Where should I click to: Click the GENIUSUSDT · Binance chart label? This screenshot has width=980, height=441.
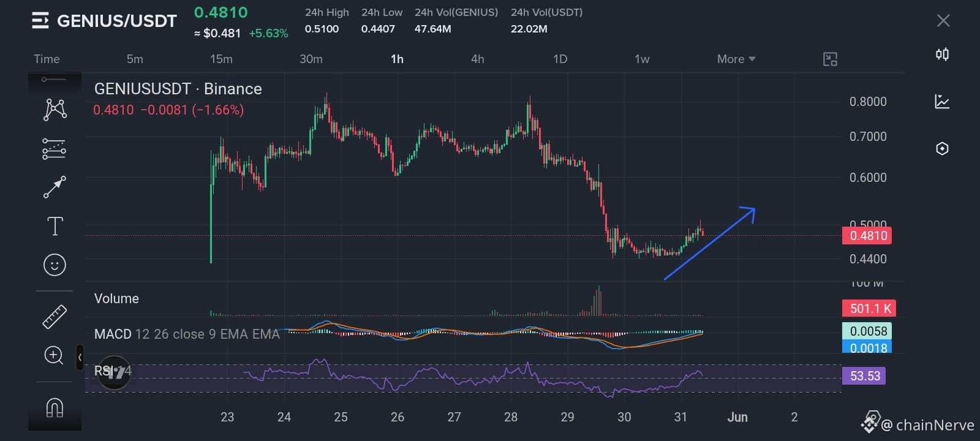pyautogui.click(x=178, y=89)
